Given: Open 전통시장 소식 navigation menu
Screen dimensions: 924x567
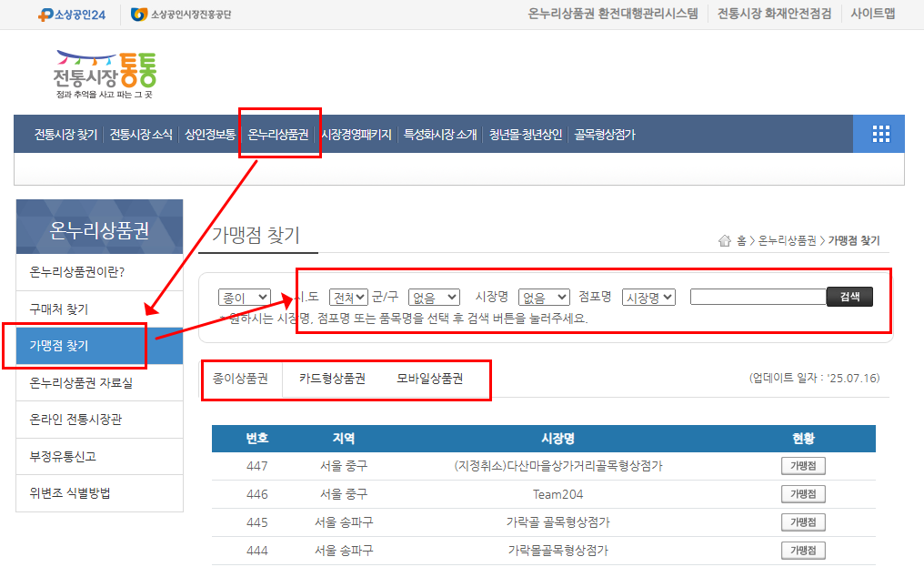Looking at the screenshot, I should coord(142,135).
